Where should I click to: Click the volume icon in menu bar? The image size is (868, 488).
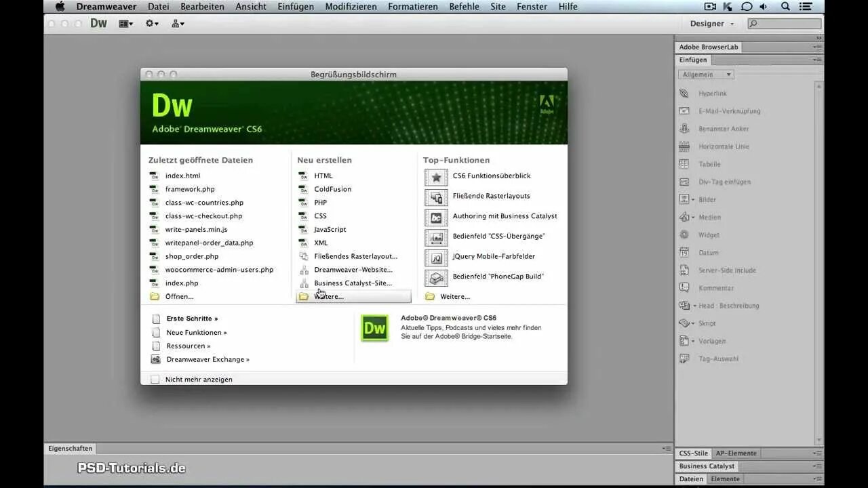tap(764, 6)
